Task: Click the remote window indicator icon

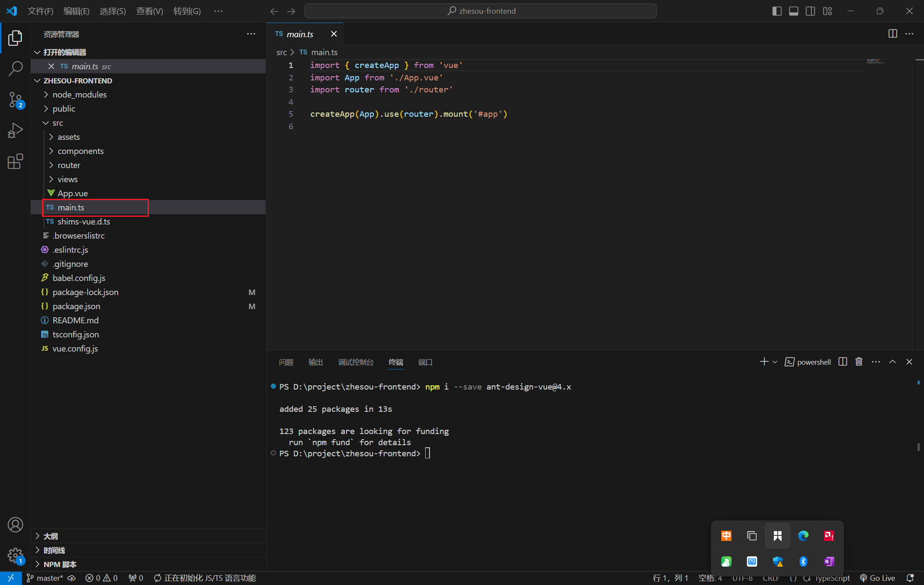Action: [x=11, y=578]
